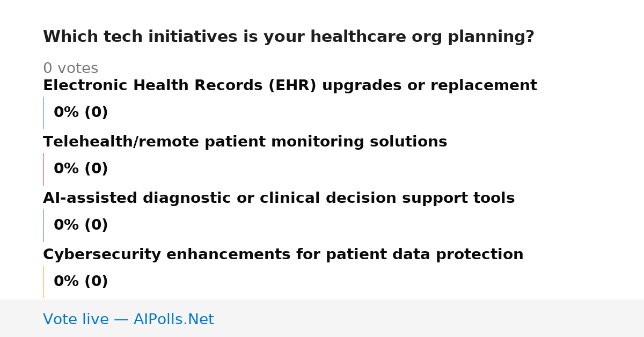Pick AI-assisted diagnostic or clinical decision support tools

pyautogui.click(x=279, y=199)
